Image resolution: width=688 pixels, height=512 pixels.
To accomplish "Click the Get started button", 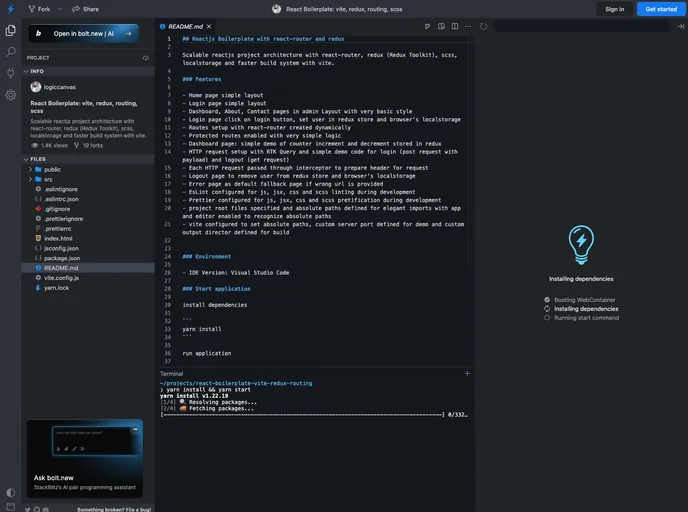I will coord(661,9).
